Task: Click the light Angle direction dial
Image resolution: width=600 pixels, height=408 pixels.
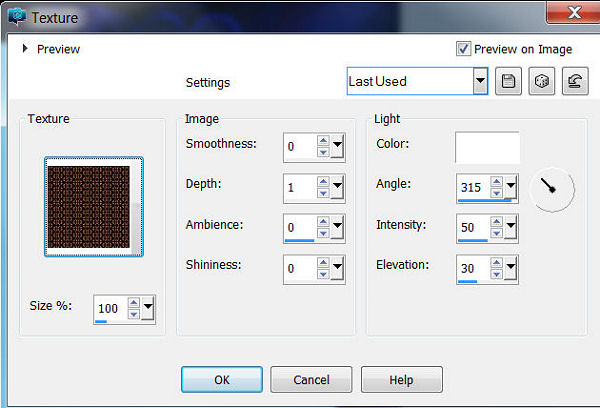Action: (552, 189)
